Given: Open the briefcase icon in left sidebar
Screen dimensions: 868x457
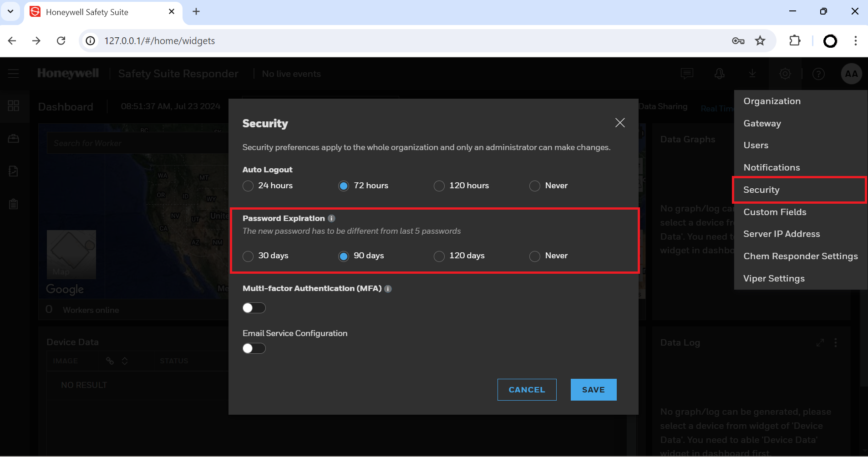Looking at the screenshot, I should coord(14,139).
